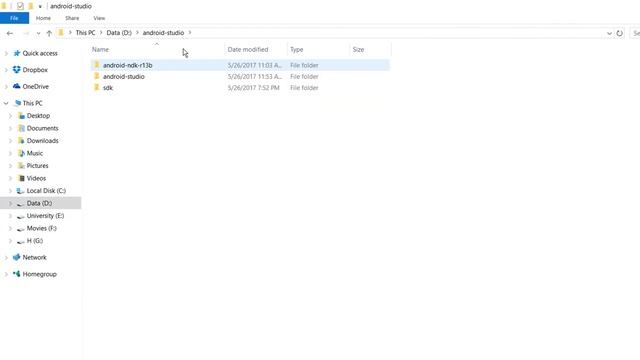Refresh the current folder view
The height and width of the screenshot is (360, 640).
[620, 33]
